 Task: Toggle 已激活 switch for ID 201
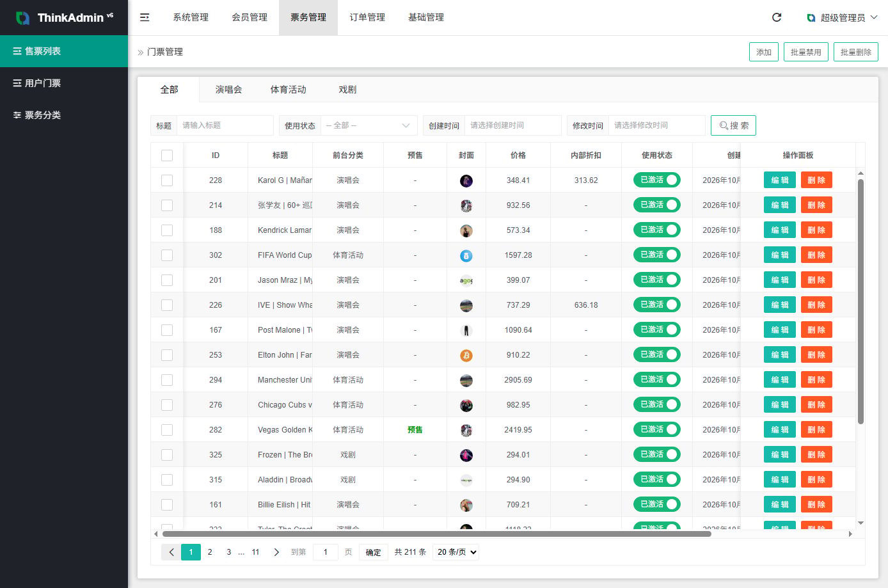[656, 280]
